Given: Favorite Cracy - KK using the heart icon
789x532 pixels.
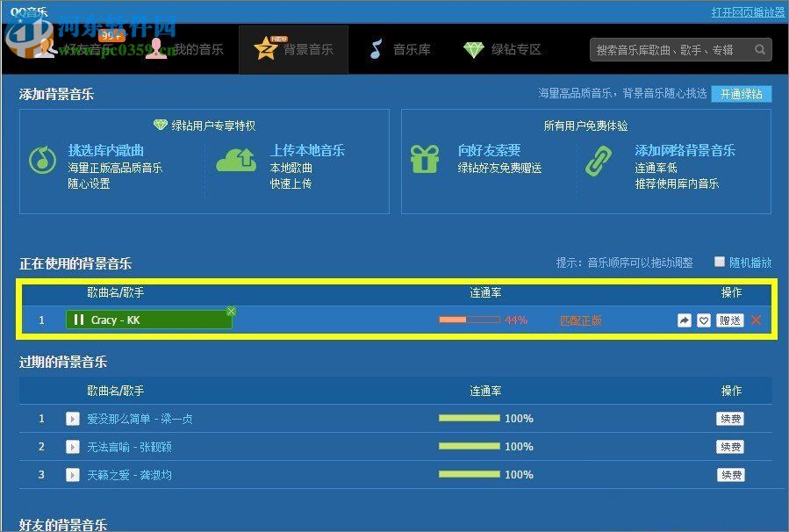Looking at the screenshot, I should (704, 320).
